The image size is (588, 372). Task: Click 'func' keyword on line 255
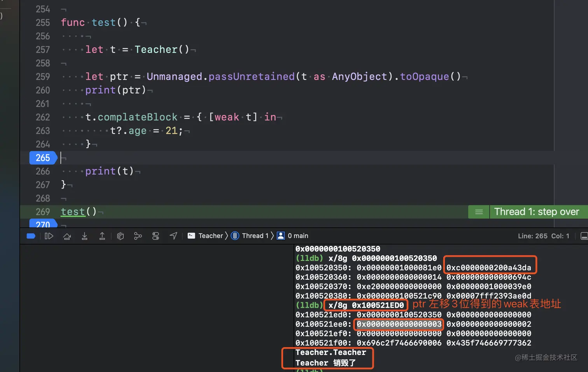[x=73, y=23]
